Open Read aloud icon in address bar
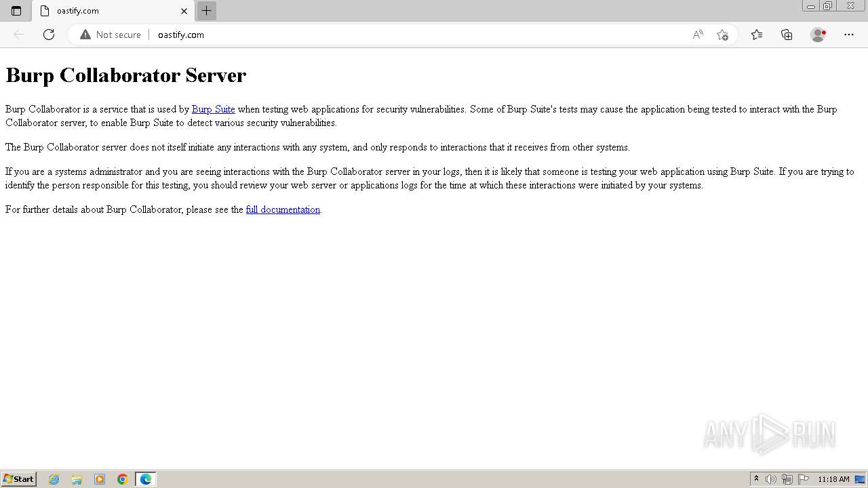 (x=698, y=35)
